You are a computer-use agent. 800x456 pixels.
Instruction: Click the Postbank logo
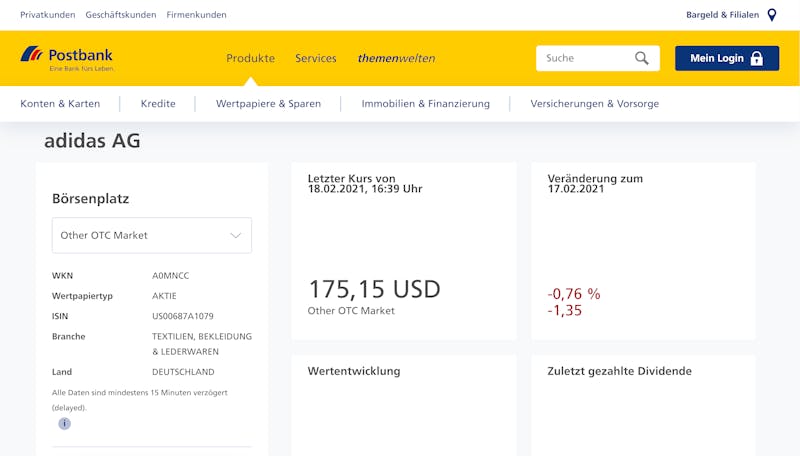point(67,58)
